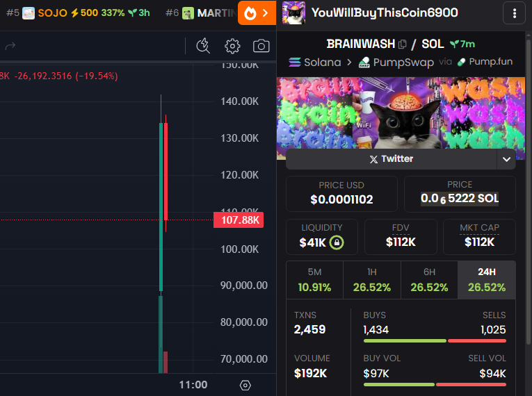Click the VOLUME $192K value
The image size is (532, 396).
pyautogui.click(x=310, y=373)
